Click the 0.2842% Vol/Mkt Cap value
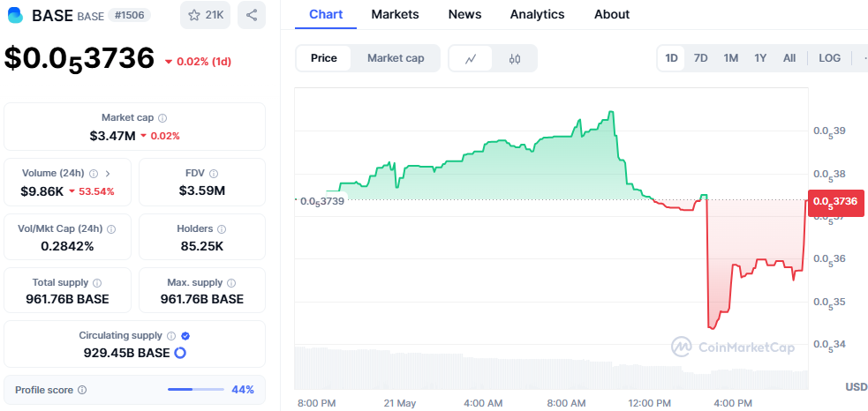 click(x=67, y=247)
